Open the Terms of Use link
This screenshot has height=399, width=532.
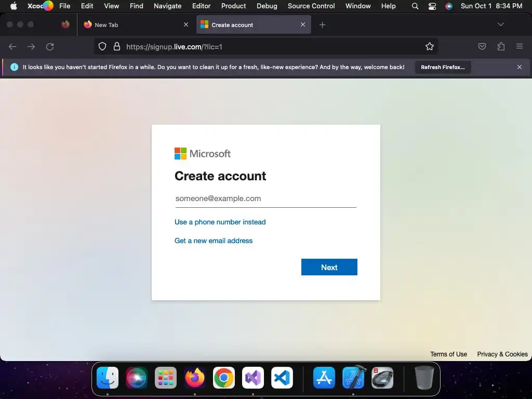tap(448, 354)
